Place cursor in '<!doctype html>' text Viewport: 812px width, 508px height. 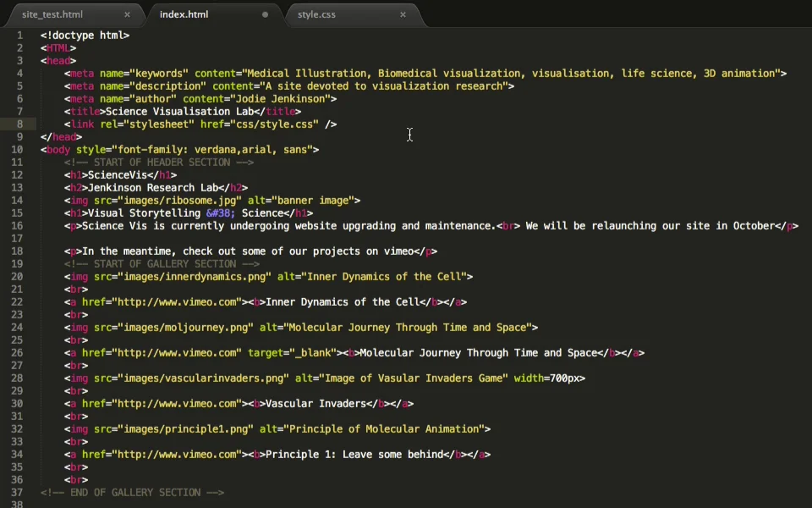tap(85, 36)
